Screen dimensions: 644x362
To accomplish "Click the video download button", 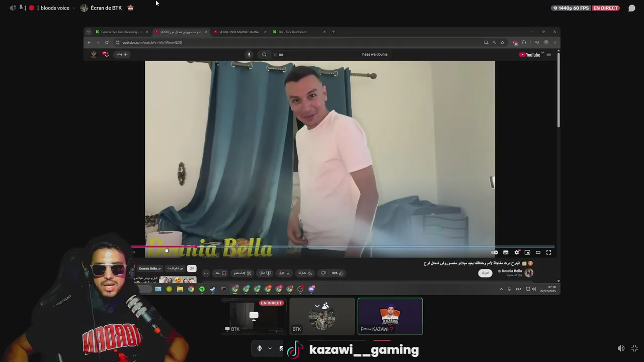I will 284,273.
